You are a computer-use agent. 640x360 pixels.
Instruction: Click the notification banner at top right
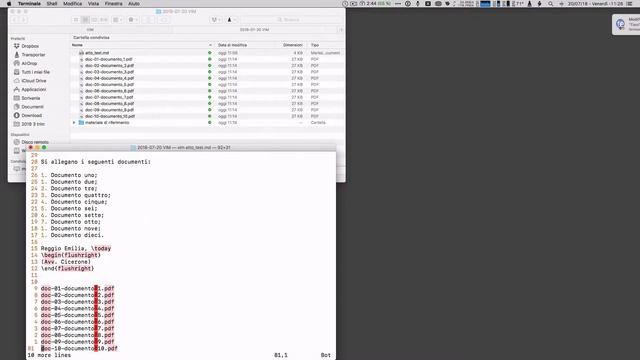click(626, 24)
